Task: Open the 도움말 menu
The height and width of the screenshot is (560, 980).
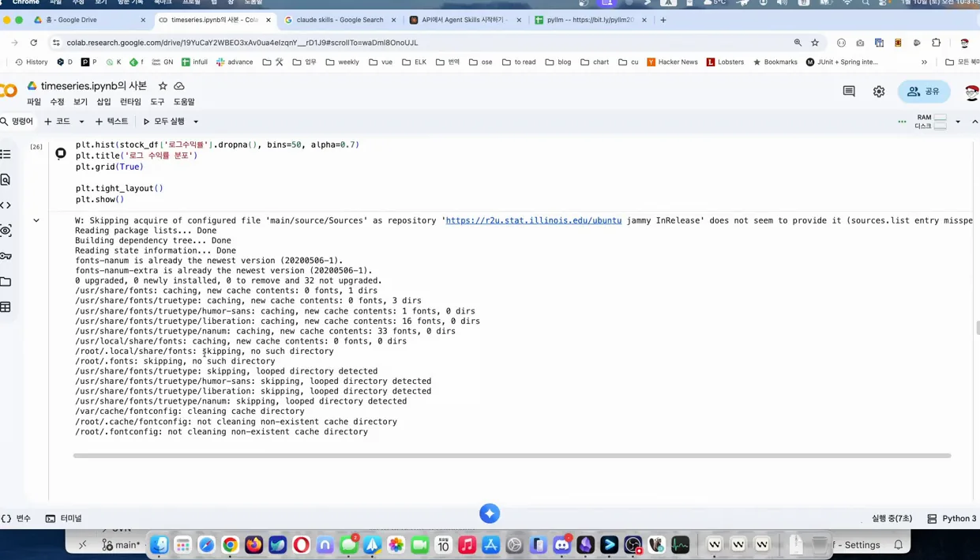Action: pyautogui.click(x=184, y=102)
